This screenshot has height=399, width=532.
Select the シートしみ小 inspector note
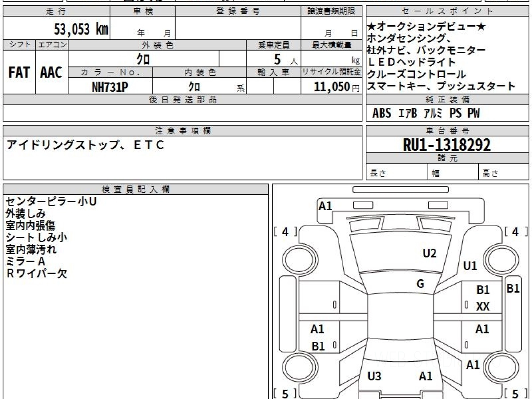[36, 238]
